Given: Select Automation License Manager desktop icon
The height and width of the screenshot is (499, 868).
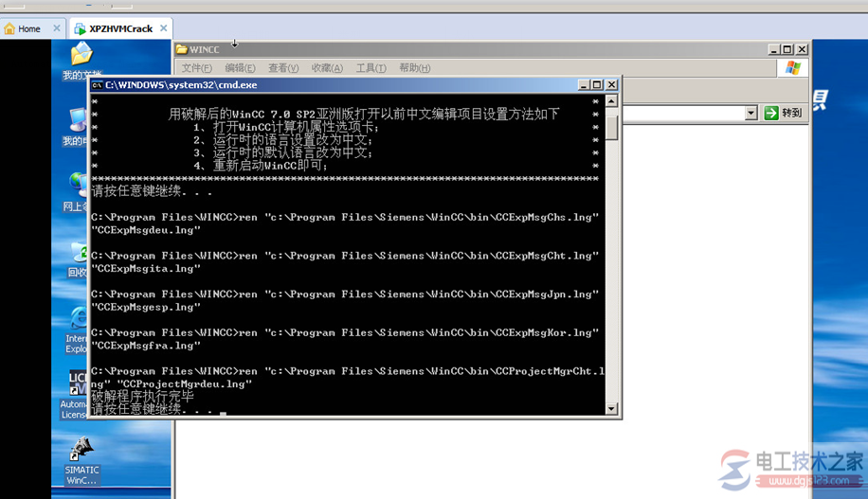Looking at the screenshot, I should click(x=74, y=395).
